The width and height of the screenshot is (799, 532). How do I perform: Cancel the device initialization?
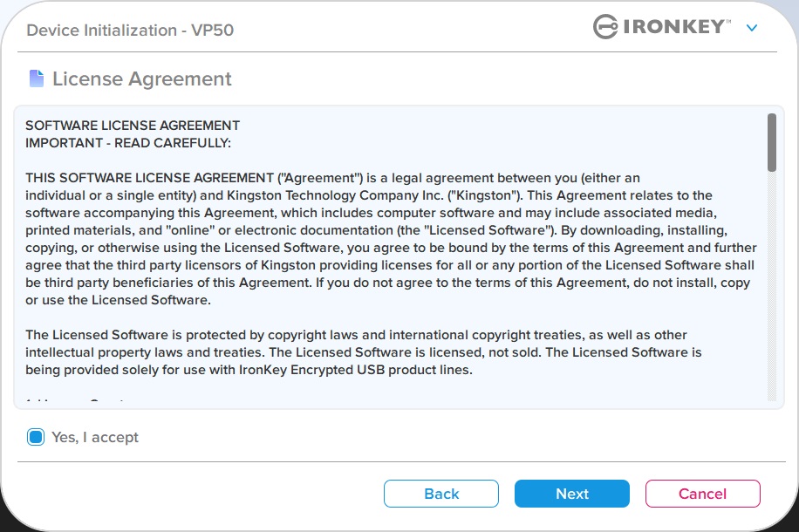703,494
